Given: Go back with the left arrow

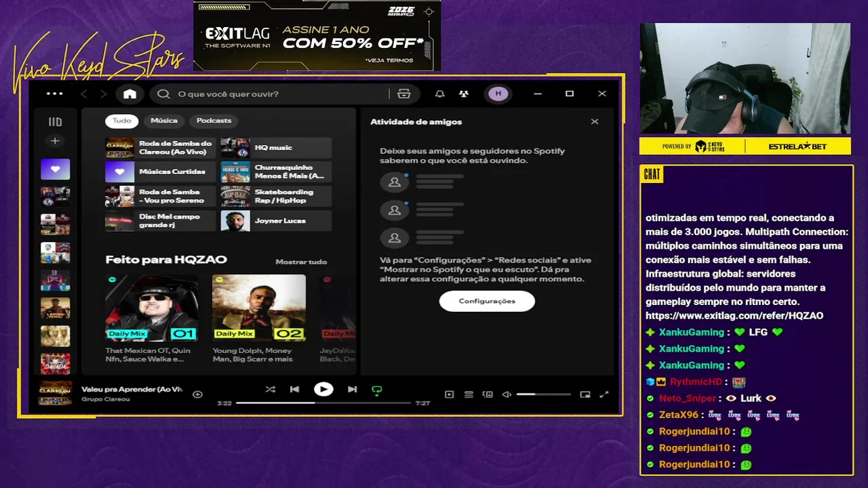Looking at the screenshot, I should (84, 94).
